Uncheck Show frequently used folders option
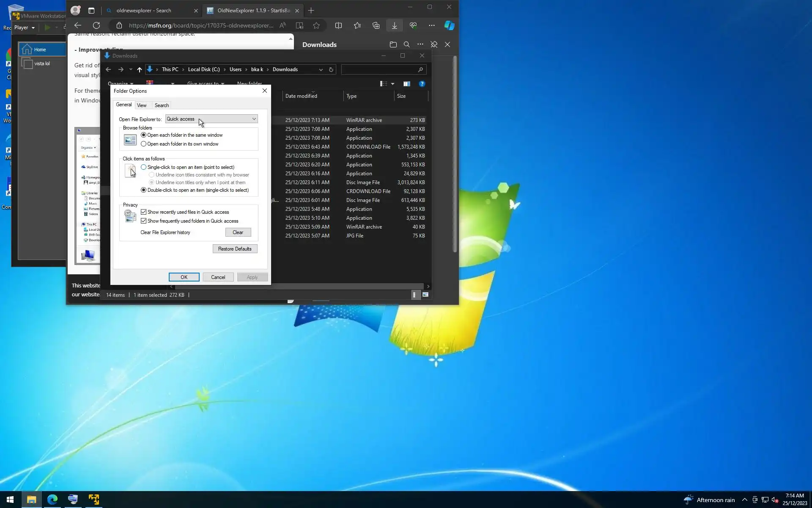 coord(144,221)
